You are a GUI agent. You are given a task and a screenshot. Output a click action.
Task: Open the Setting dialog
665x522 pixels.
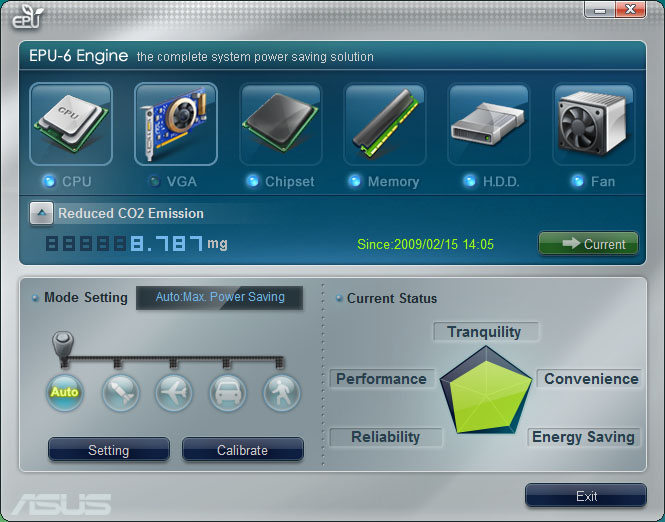[108, 450]
